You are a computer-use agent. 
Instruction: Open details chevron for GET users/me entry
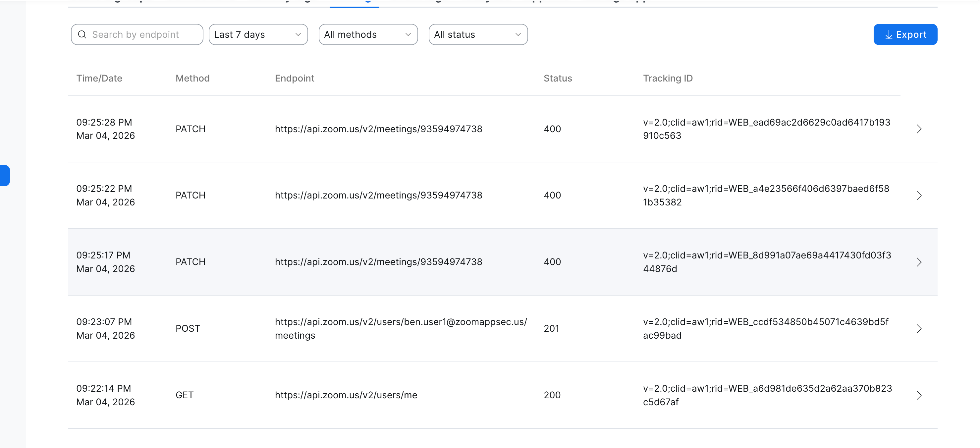pos(919,395)
